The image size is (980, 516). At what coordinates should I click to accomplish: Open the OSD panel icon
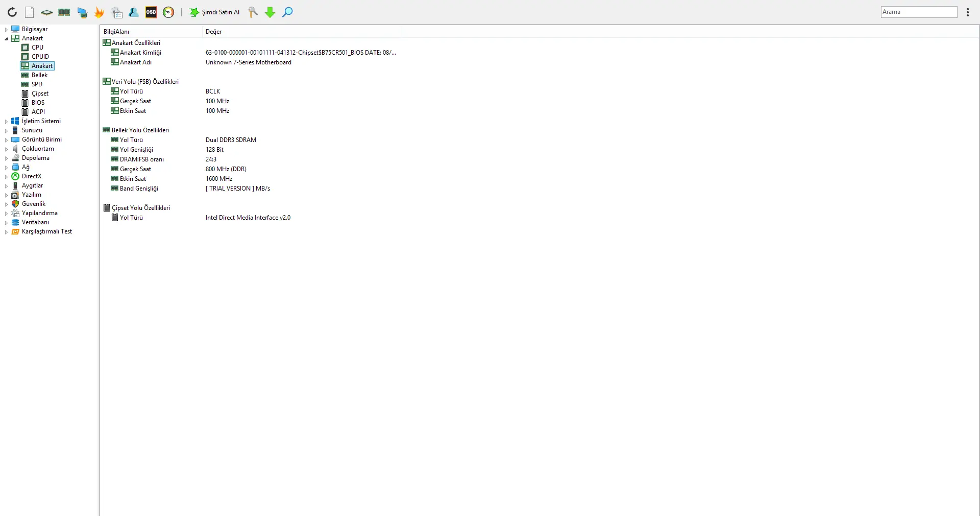[x=152, y=12]
